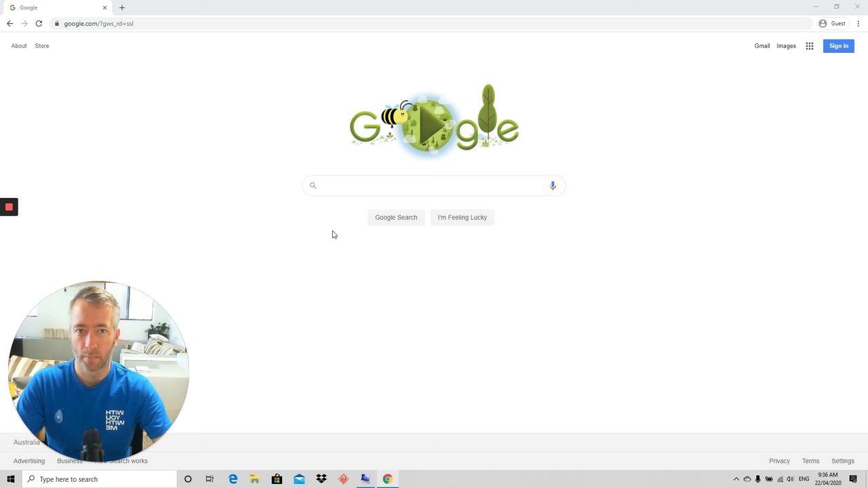Click the ENG language indicator
The image size is (868, 488).
(x=804, y=479)
